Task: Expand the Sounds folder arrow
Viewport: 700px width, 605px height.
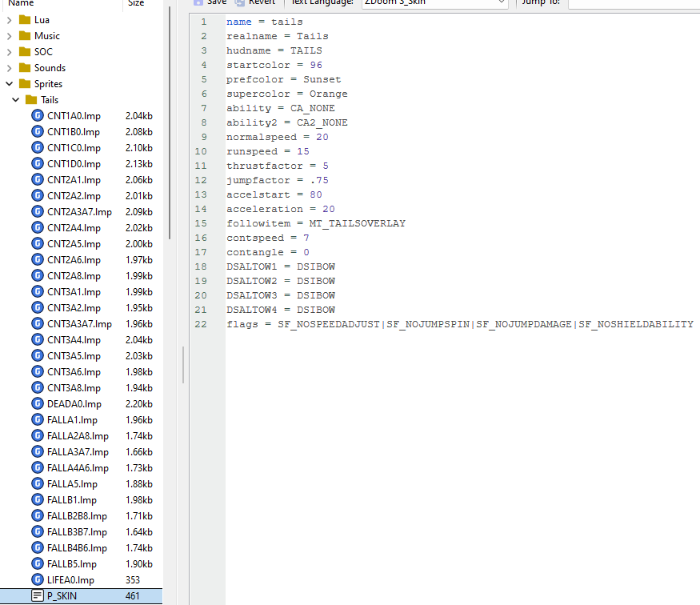Action: point(9,68)
